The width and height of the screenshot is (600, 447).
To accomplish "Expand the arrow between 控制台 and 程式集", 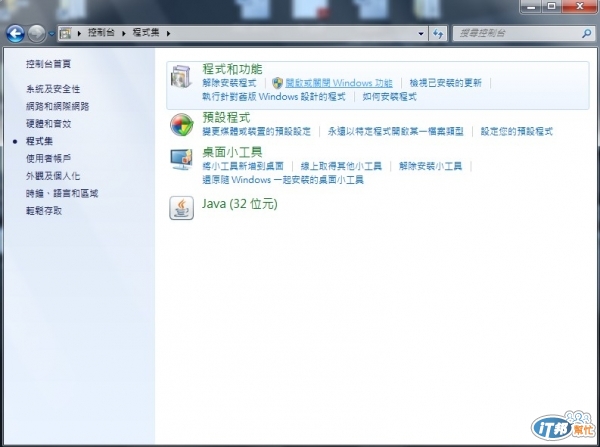I will (124, 33).
